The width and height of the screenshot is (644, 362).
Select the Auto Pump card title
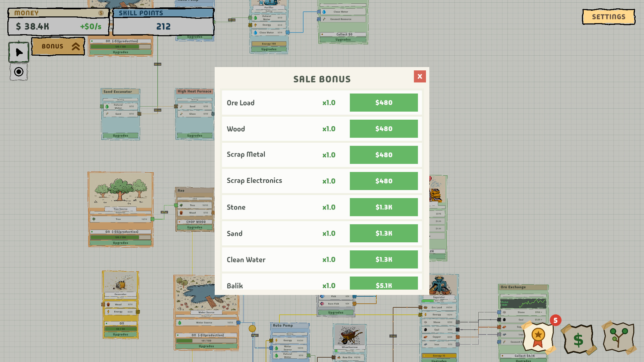[x=283, y=325]
